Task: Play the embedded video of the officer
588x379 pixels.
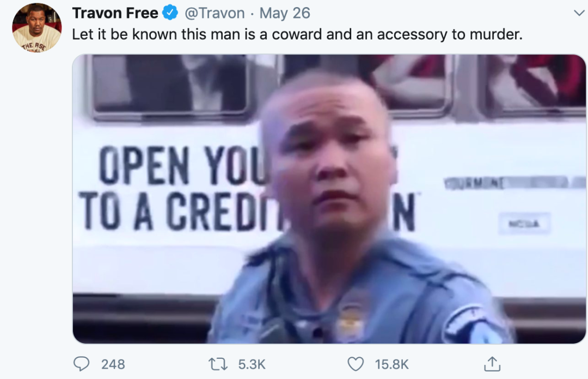Action: pyautogui.click(x=329, y=199)
